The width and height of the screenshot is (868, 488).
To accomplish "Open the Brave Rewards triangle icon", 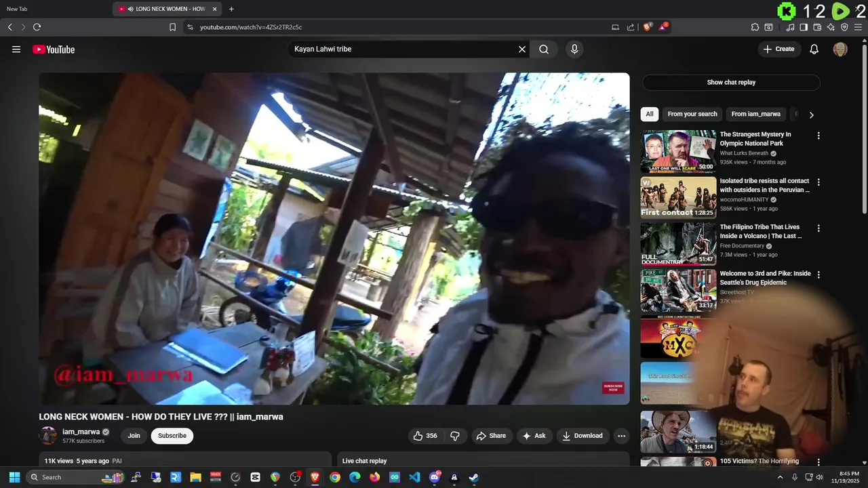I will [663, 27].
